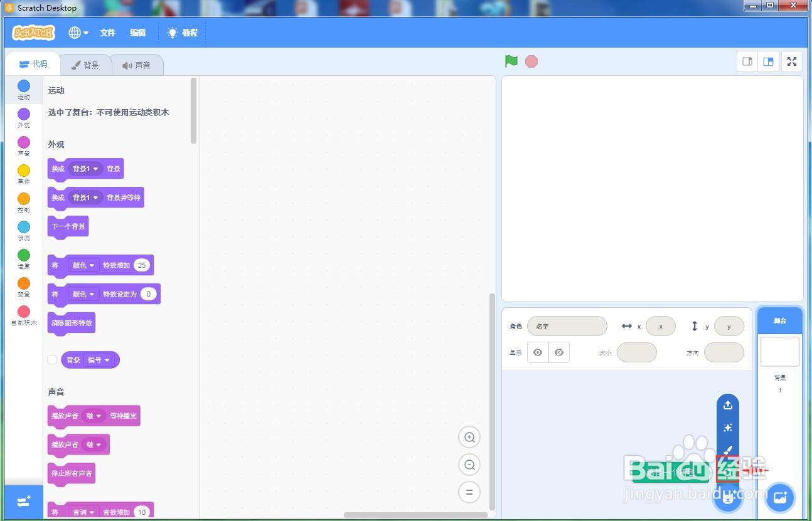Click the red stop button
812x521 pixels.
tap(532, 61)
